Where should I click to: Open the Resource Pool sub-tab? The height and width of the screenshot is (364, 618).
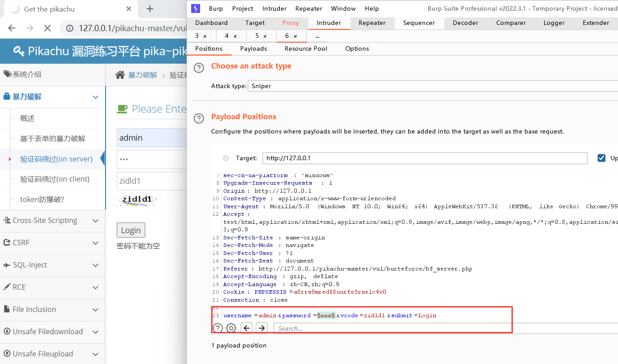pos(306,49)
